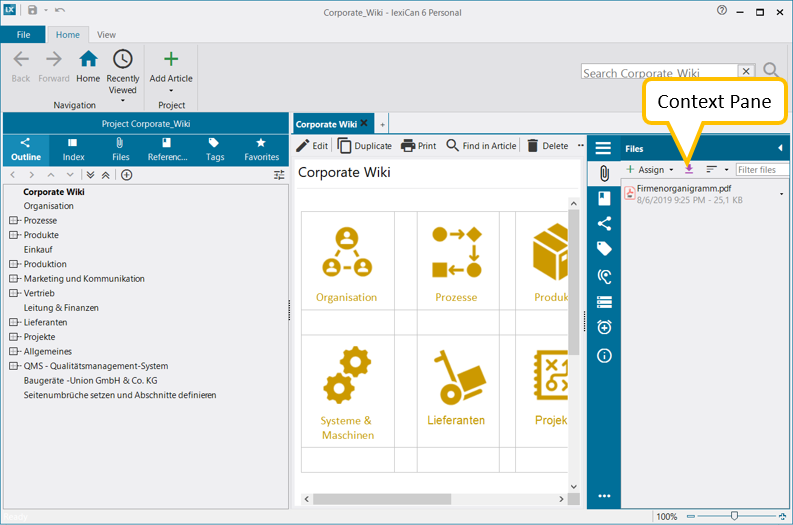The height and width of the screenshot is (525, 793).
Task: Click the Duplicate article button
Action: coord(365,146)
